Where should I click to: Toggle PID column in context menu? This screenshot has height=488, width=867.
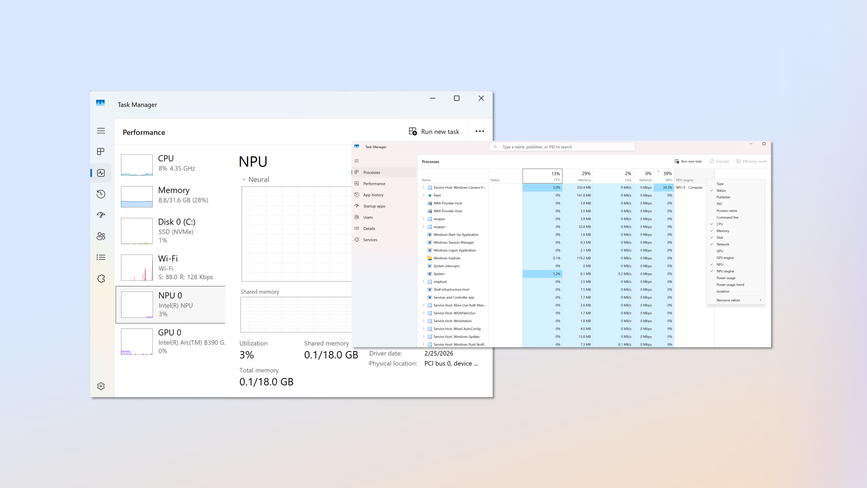click(736, 204)
